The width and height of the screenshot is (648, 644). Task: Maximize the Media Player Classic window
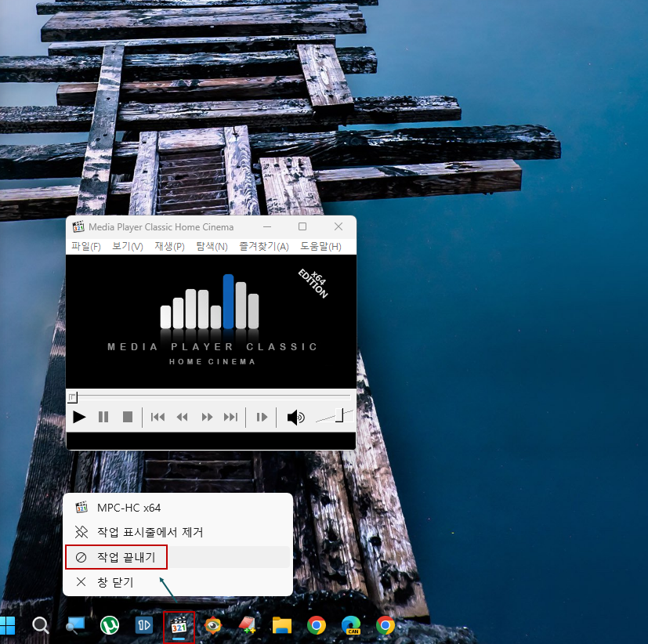(302, 226)
